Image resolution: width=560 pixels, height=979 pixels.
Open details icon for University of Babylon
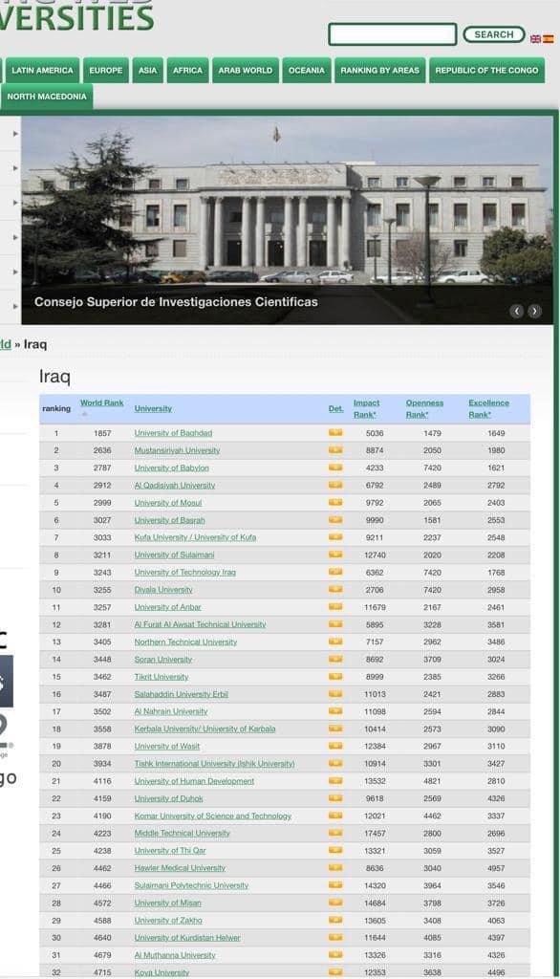[x=335, y=467]
